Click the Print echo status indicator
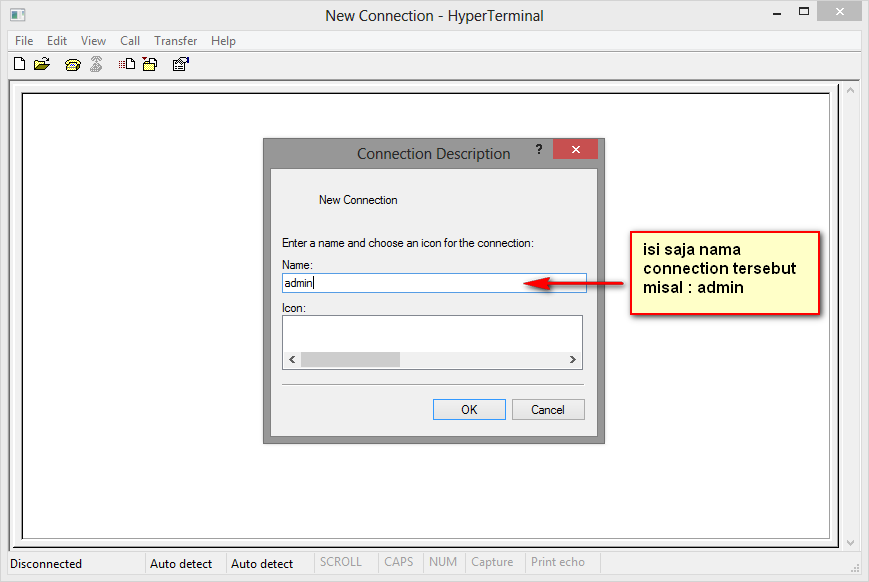The width and height of the screenshot is (869, 582). [x=558, y=562]
